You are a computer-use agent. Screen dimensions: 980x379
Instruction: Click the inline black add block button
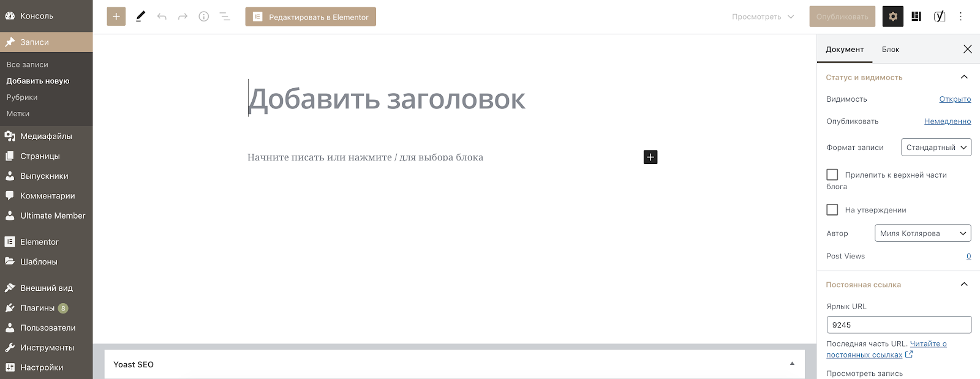pos(650,157)
